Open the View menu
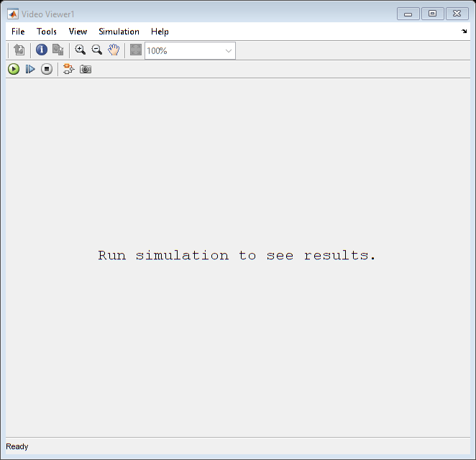 [x=78, y=32]
